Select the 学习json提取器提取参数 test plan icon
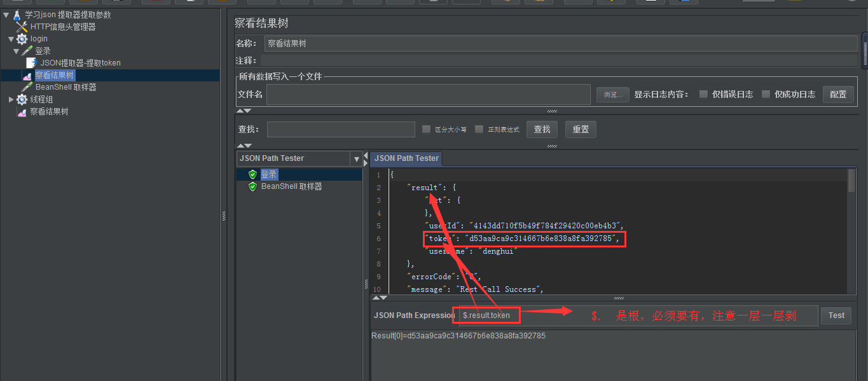Image resolution: width=868 pixels, height=381 pixels. tap(17, 14)
